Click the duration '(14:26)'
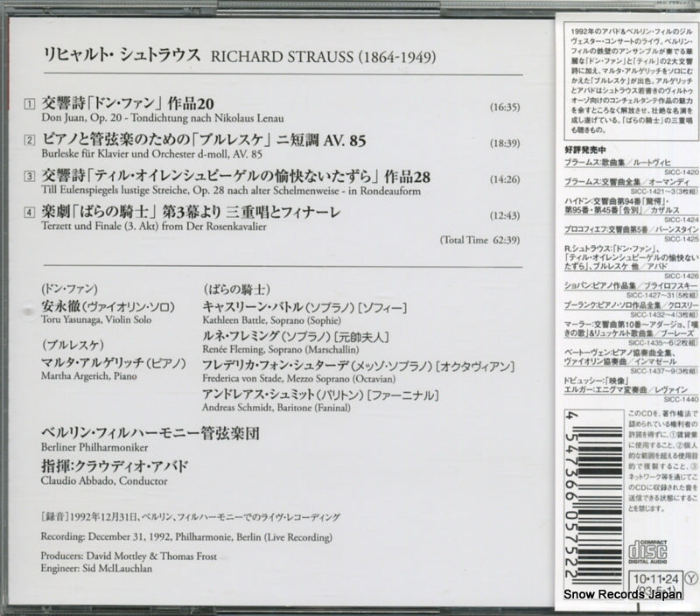700x616 pixels. tap(505, 179)
